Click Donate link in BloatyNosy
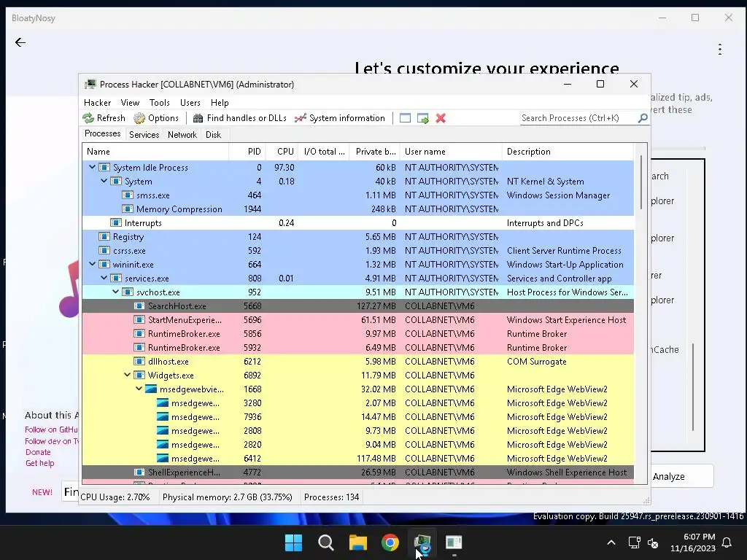The image size is (747, 560). tap(38, 452)
